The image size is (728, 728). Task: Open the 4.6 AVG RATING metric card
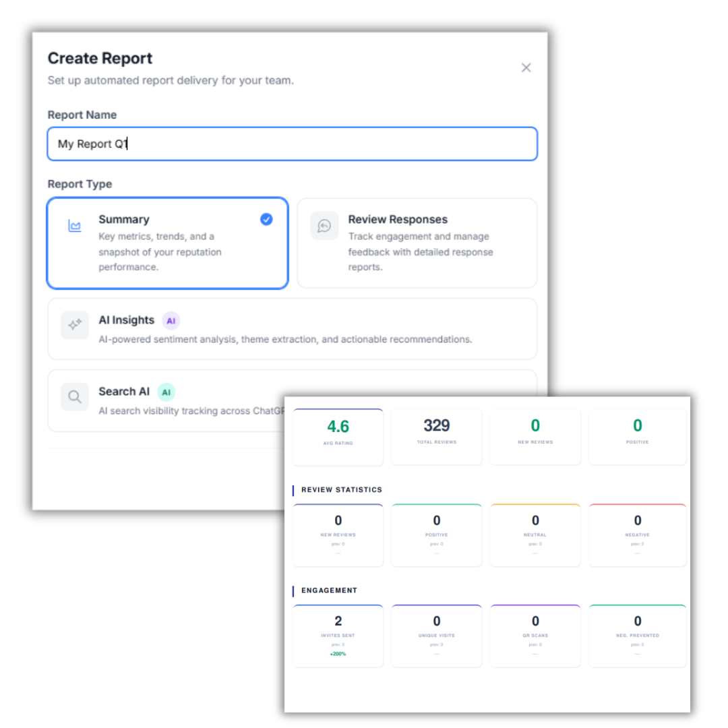coord(338,436)
